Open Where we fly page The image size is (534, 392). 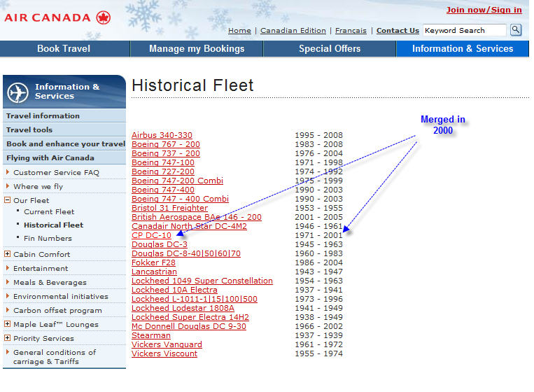[x=38, y=186]
